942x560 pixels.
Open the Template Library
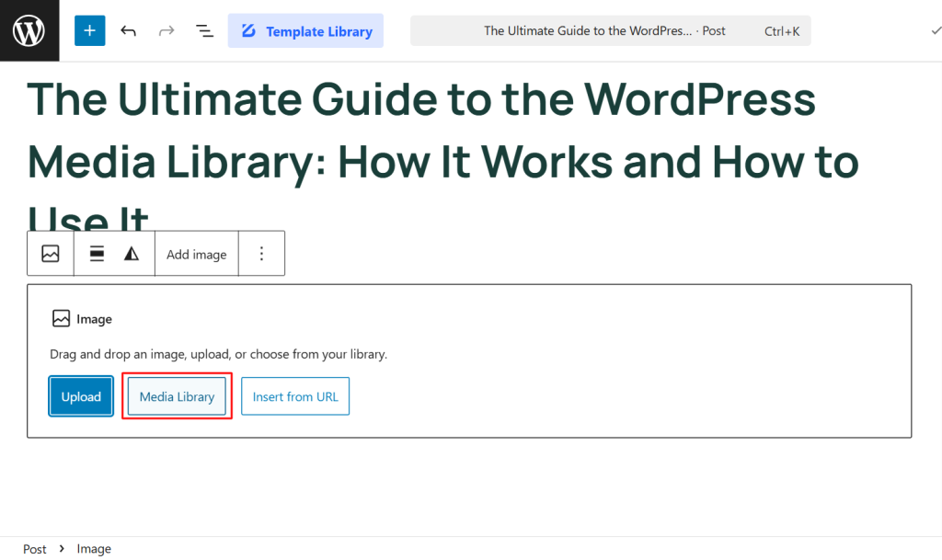pyautogui.click(x=305, y=29)
